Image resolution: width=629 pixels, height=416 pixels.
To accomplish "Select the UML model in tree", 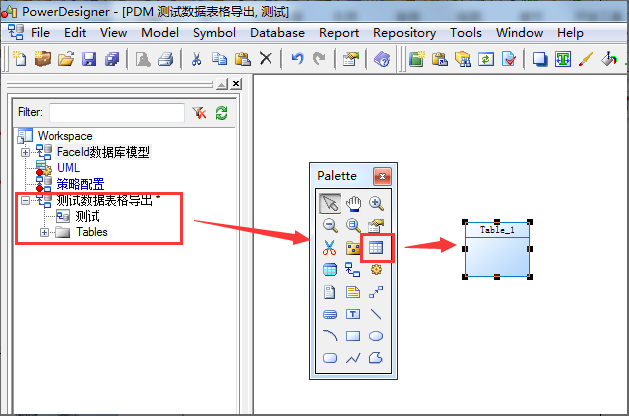I will 69,168.
